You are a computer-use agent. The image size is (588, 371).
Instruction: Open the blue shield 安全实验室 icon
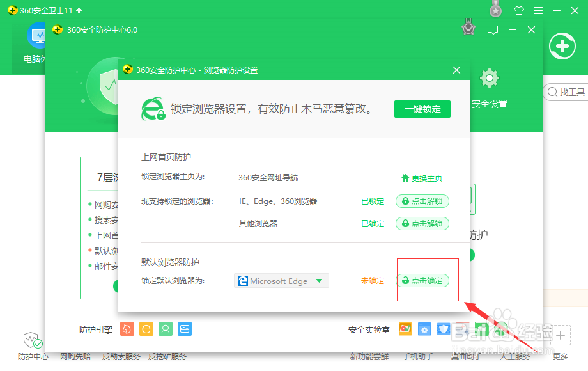(444, 329)
